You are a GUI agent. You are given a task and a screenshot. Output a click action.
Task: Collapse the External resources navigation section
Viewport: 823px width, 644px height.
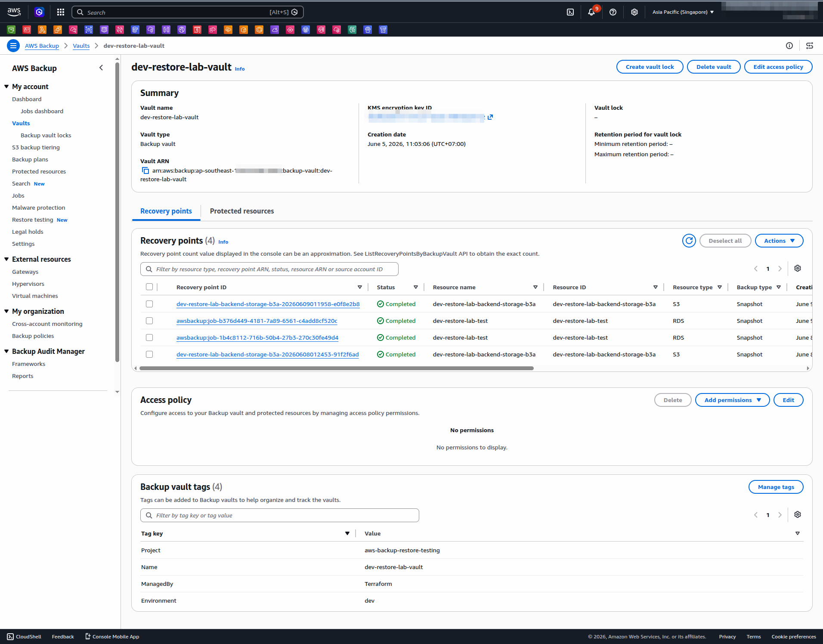pyautogui.click(x=6, y=259)
